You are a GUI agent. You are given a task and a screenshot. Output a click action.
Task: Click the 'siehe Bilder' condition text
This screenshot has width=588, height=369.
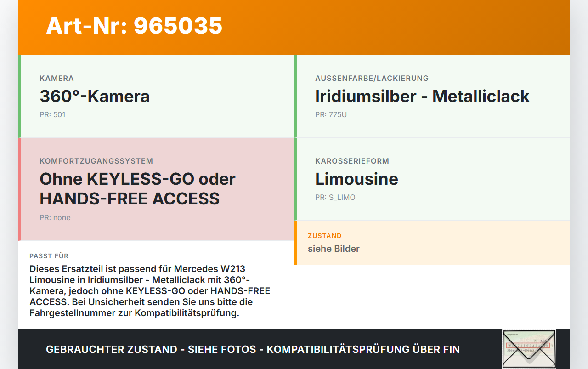click(x=334, y=249)
